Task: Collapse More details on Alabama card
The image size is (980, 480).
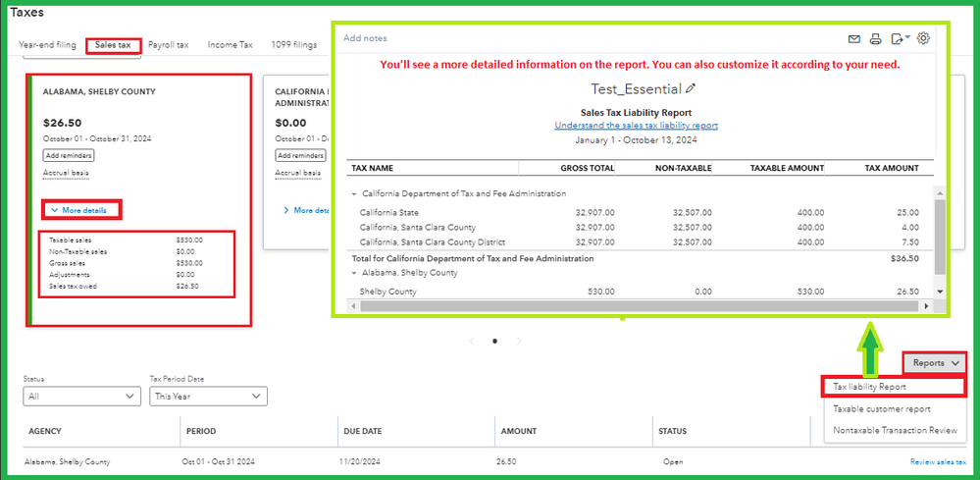Action: coord(79,211)
